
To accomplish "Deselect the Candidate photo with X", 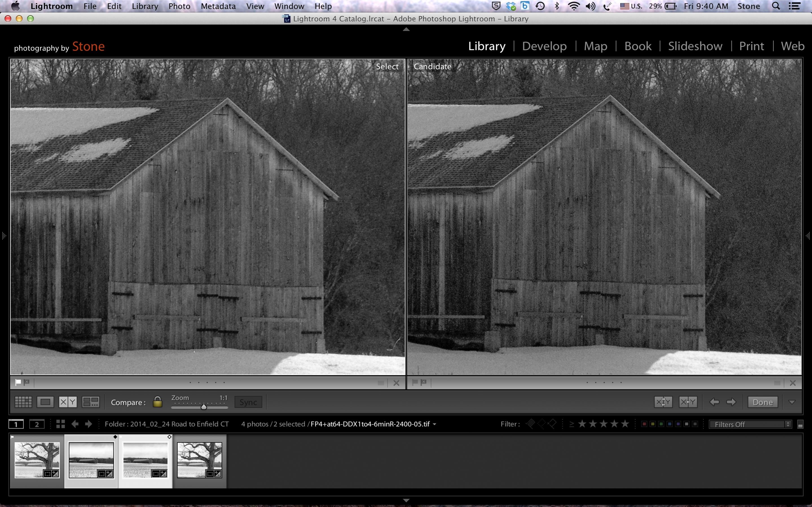I will (x=793, y=383).
